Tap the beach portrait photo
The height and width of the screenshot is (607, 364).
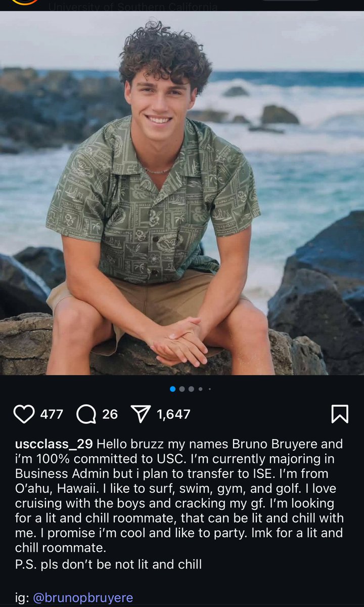tap(182, 193)
